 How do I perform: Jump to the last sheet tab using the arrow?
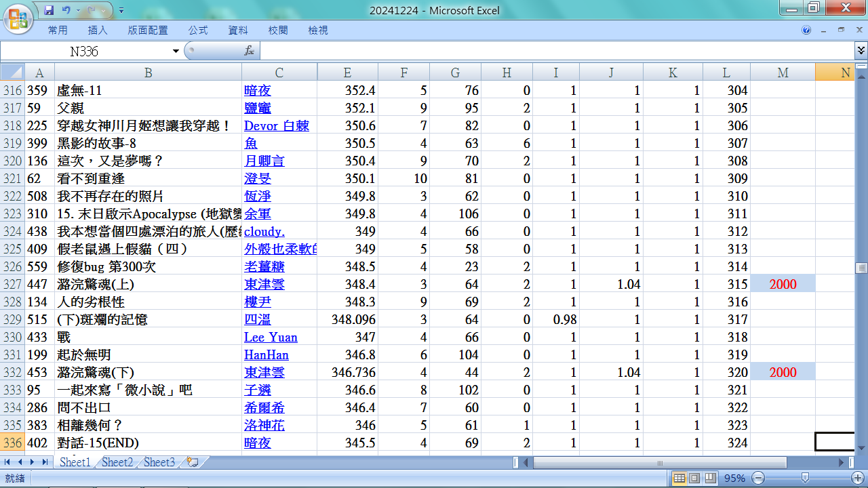pos(45,462)
